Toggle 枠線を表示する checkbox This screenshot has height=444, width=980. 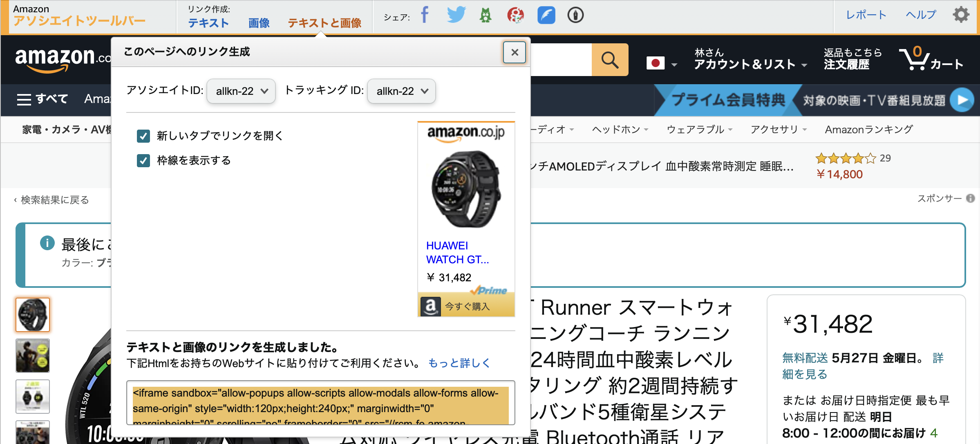tap(143, 160)
